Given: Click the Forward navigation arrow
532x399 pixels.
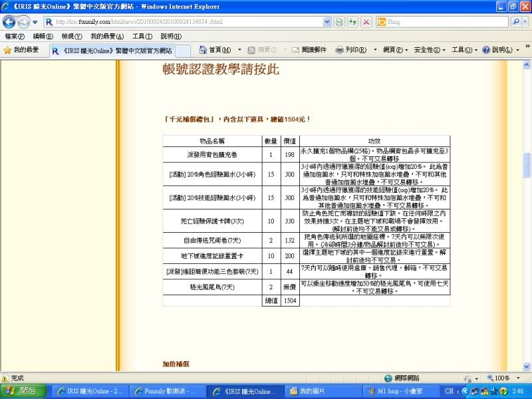Looking at the screenshot, I should (x=25, y=21).
